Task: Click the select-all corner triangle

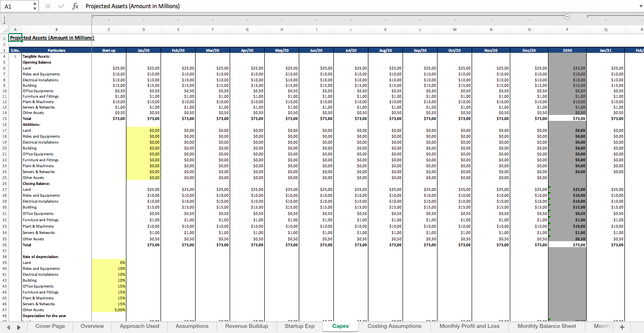Action: [5, 30]
